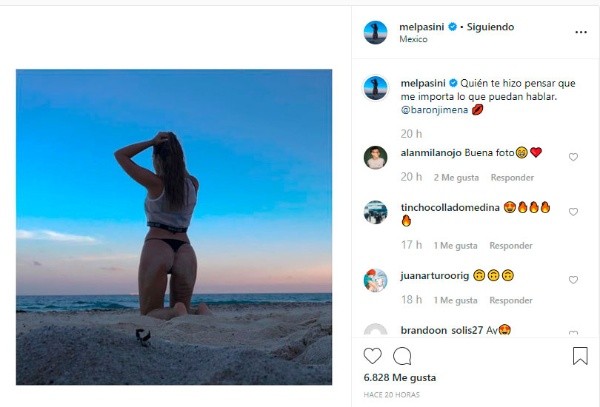The image size is (600, 407).
Task: Open the three-dot more options menu
Action: [581, 32]
